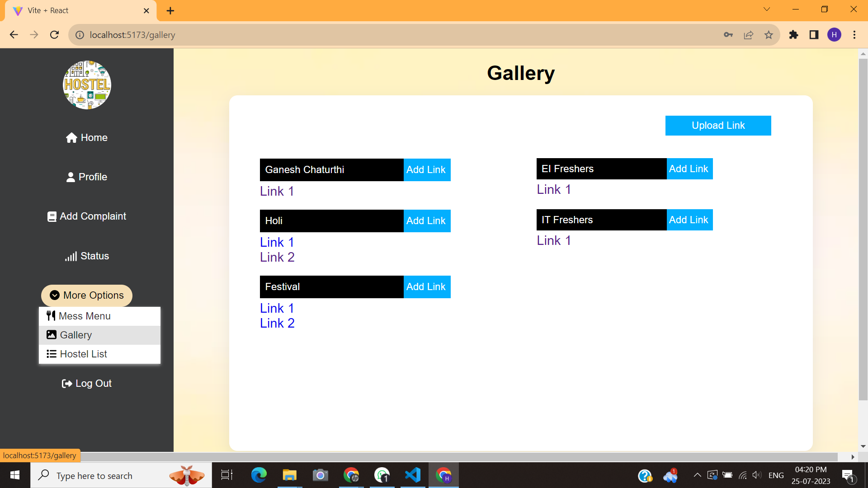Collapse the More Options dropdown

tap(86, 295)
